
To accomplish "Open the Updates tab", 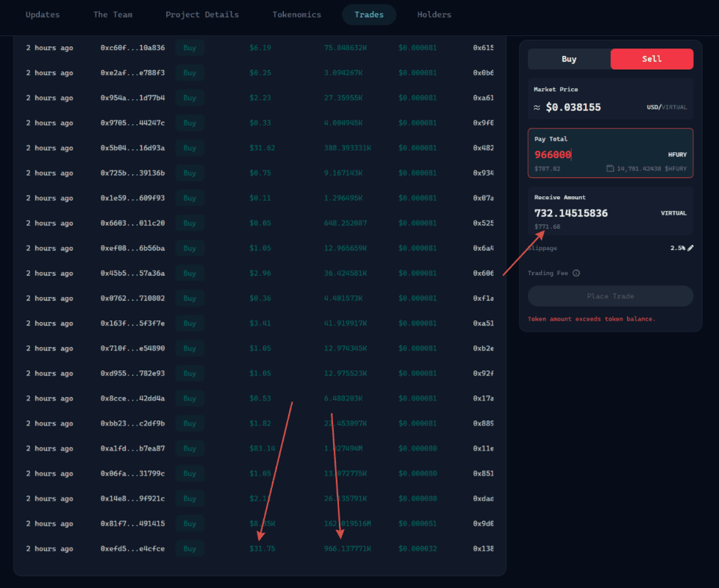I will [43, 15].
